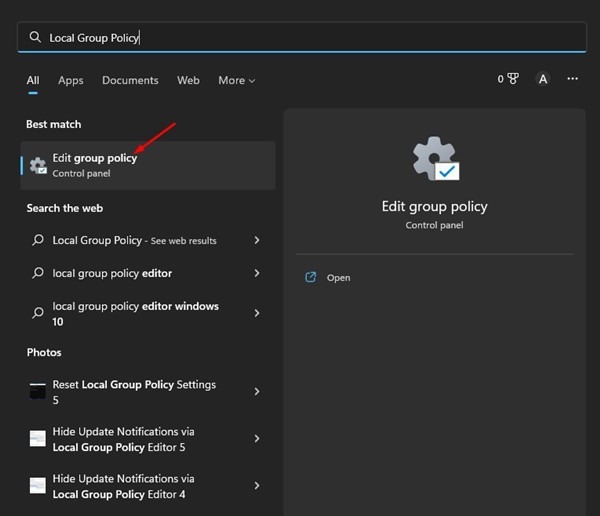The image size is (600, 516).
Task: Click the Edit group policy gear icon in Best match
Action: click(x=38, y=166)
